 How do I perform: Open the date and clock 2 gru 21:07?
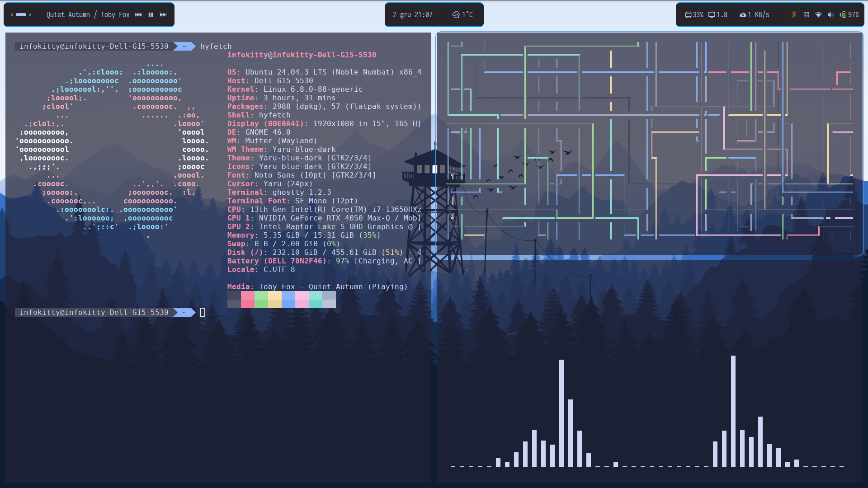click(412, 14)
